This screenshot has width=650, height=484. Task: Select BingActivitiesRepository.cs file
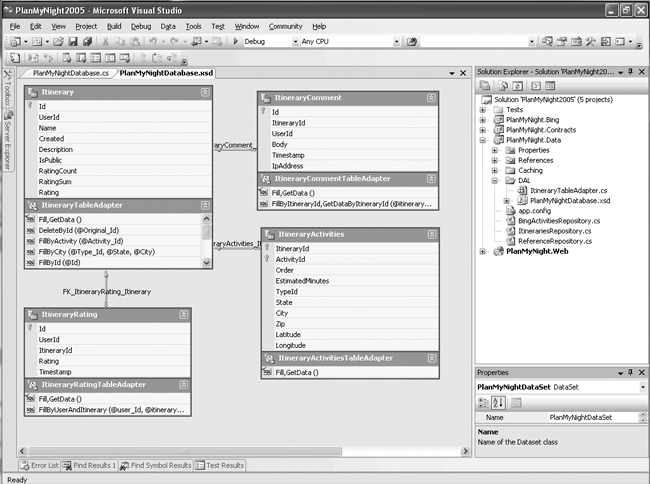559,221
